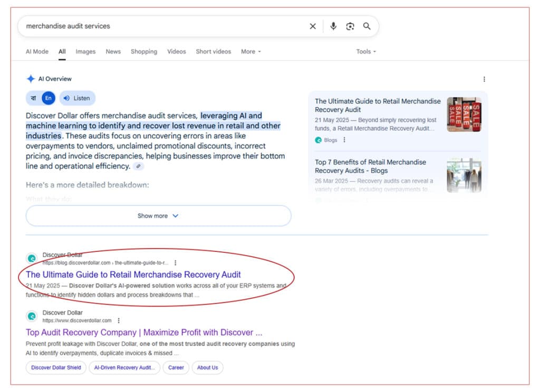Image resolution: width=540 pixels, height=392 pixels.
Task: Click the Blogs source toggle chip
Action: pyautogui.click(x=327, y=140)
